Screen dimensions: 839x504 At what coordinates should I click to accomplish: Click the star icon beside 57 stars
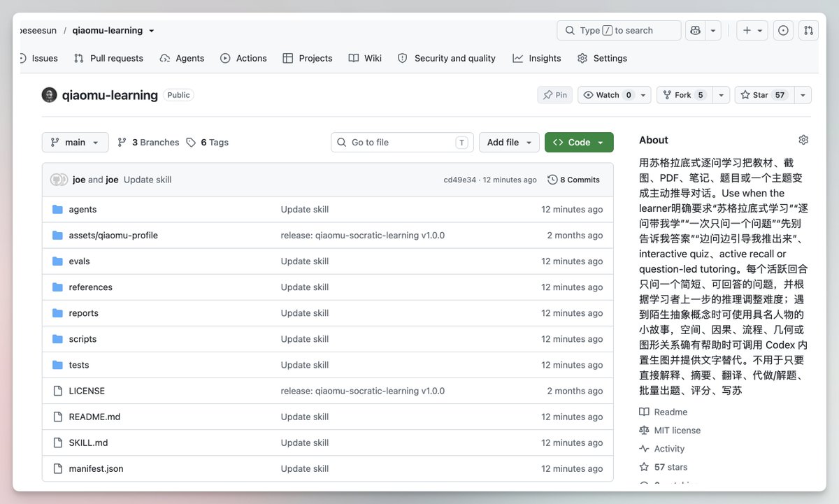coord(644,467)
